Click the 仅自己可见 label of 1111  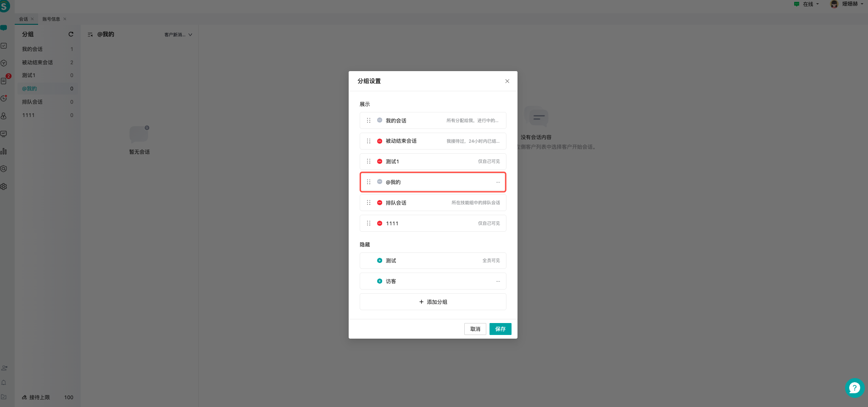point(489,223)
